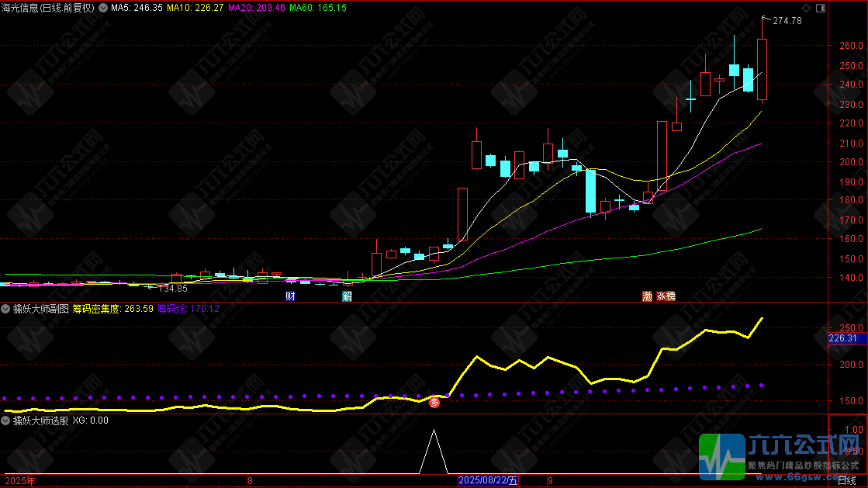This screenshot has height=488, width=868.
Task: Select the 2025/08/22 date marker
Action: 488,480
